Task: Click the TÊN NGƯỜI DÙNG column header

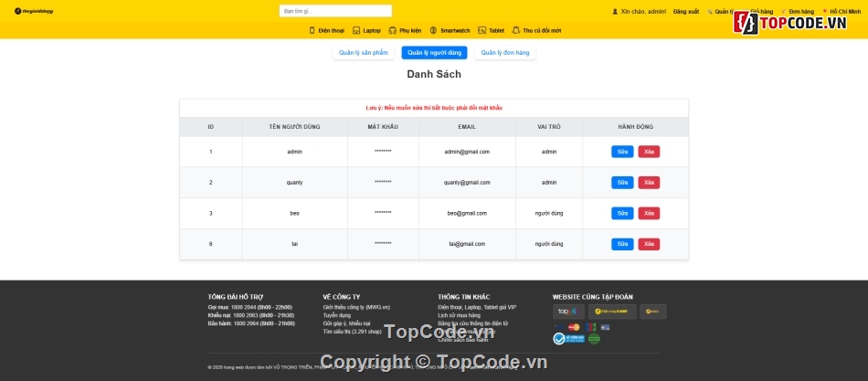Action: (294, 127)
